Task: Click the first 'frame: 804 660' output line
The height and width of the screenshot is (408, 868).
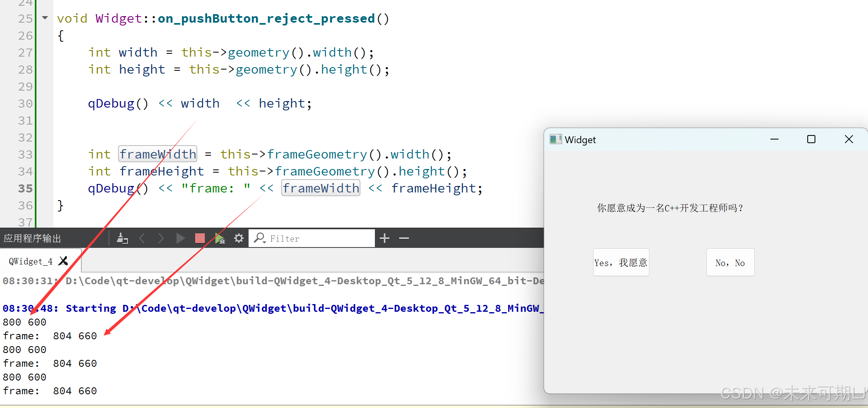Action: 50,336
